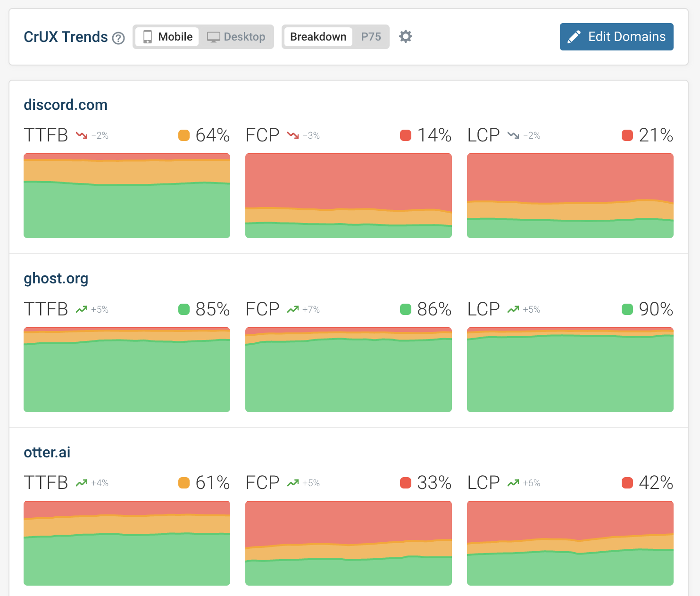Open the ghost.org domain link
The width and height of the screenshot is (700, 596).
[x=56, y=279]
